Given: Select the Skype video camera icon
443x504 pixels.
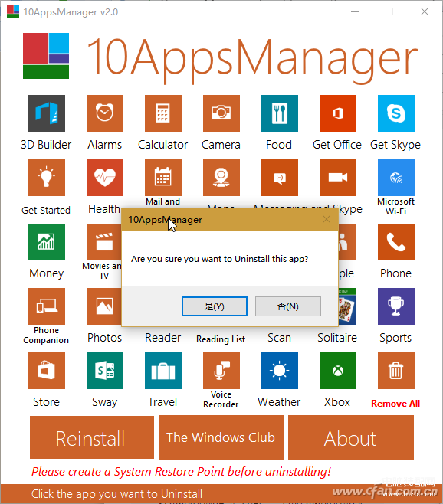Looking at the screenshot, I should coord(338,178).
